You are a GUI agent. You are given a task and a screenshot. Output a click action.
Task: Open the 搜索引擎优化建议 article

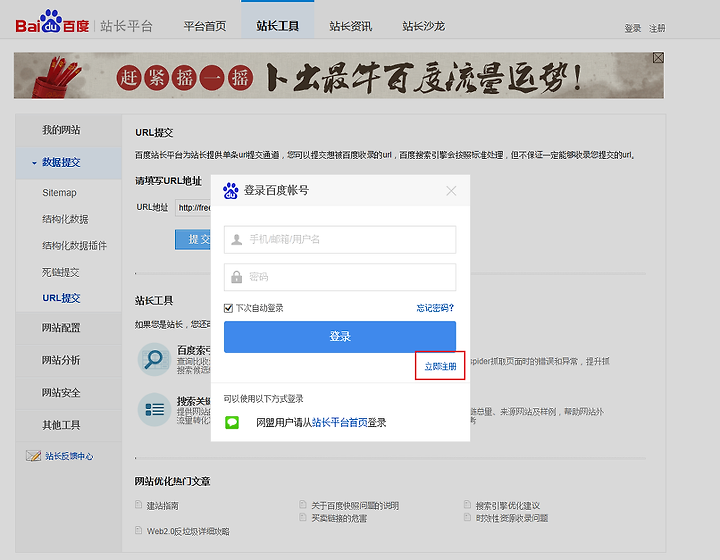point(507,505)
